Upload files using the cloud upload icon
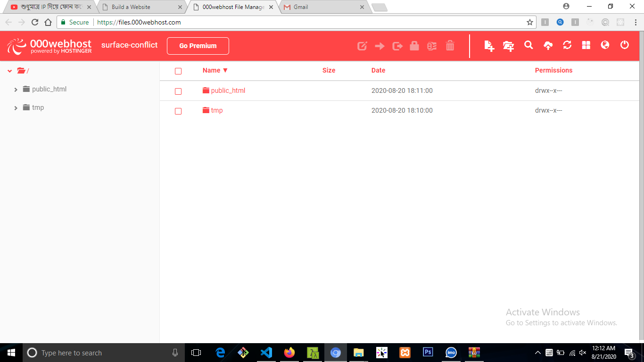644x362 pixels. (548, 45)
